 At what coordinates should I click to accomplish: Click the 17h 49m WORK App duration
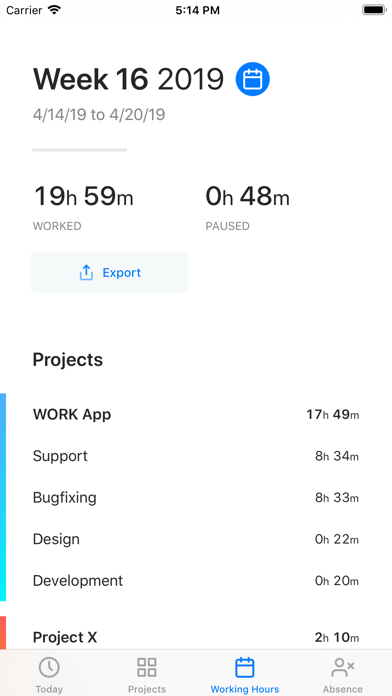[x=333, y=415]
